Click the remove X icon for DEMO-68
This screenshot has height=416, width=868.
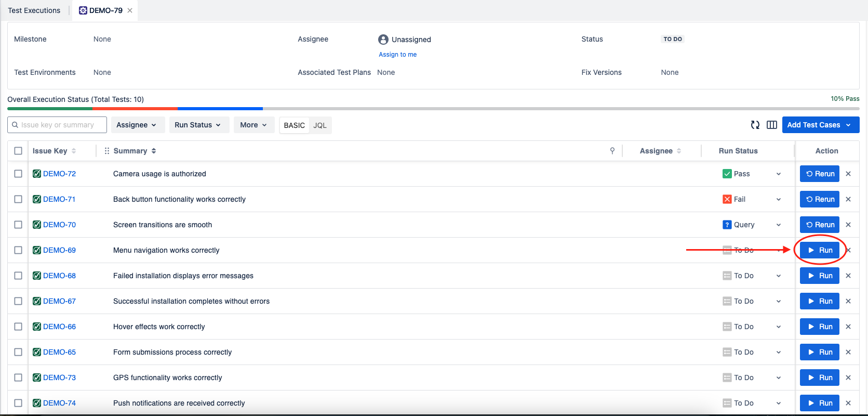(848, 276)
